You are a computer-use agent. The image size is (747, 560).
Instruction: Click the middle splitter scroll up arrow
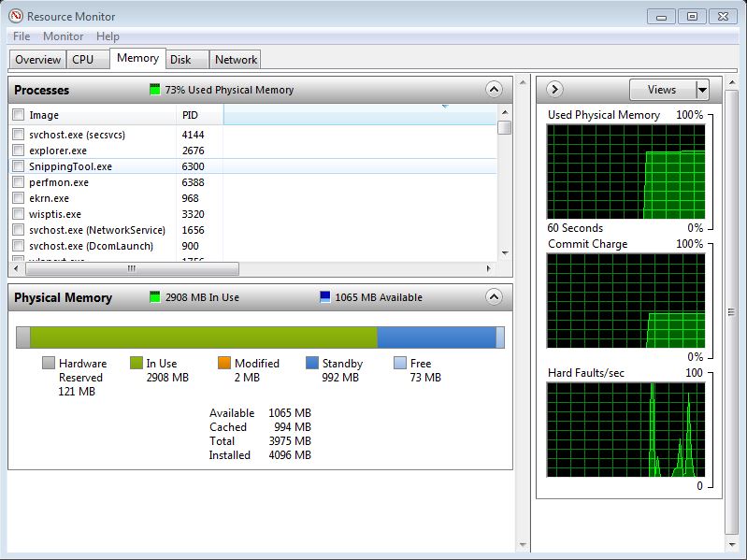[523, 82]
